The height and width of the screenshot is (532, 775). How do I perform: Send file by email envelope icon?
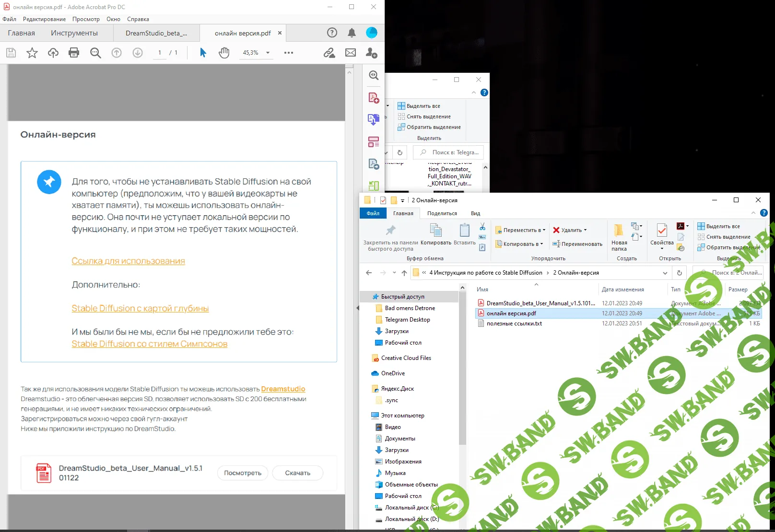pyautogui.click(x=351, y=53)
